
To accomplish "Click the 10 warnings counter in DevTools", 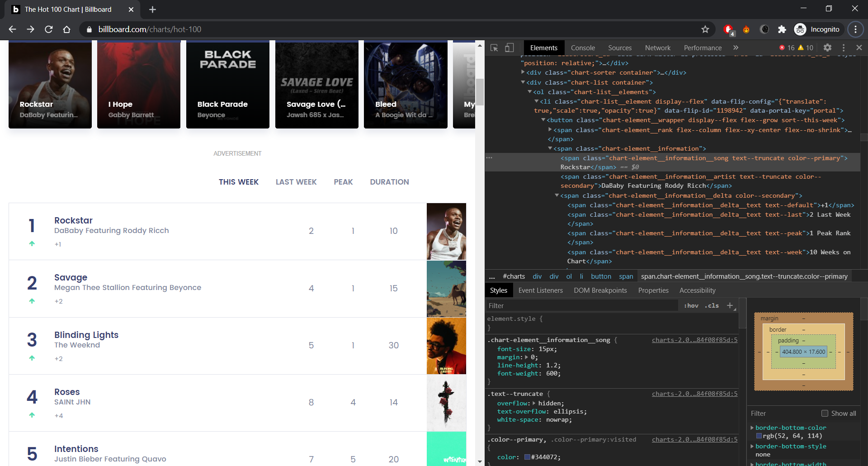I will [806, 48].
